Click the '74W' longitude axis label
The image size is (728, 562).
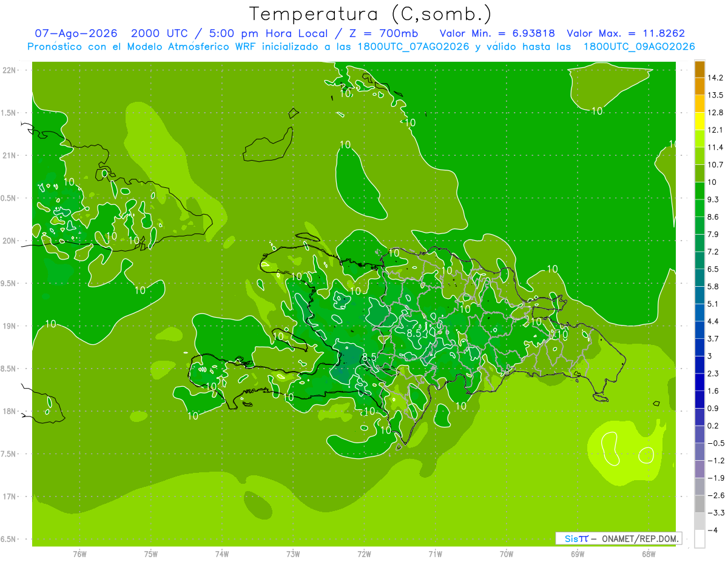point(222,554)
